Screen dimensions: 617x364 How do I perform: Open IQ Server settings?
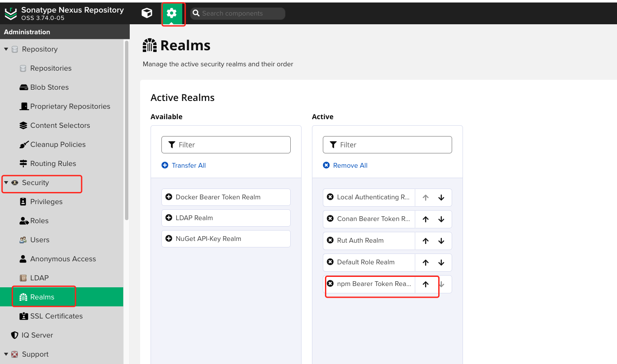pos(37,335)
